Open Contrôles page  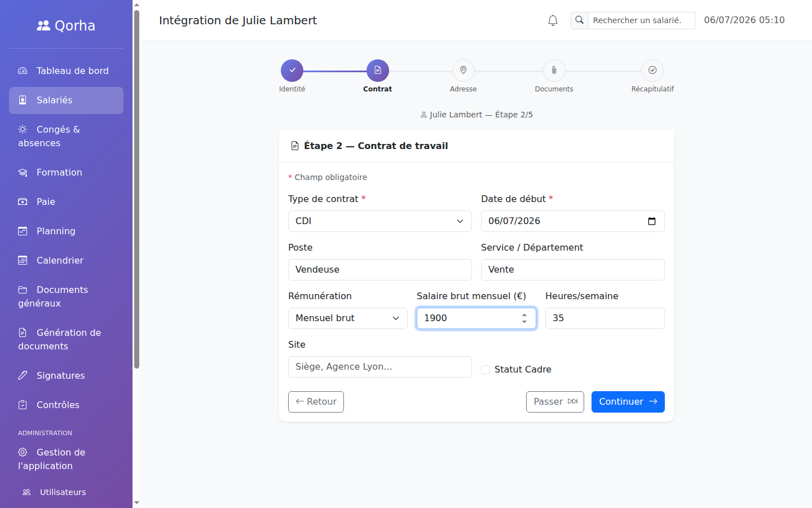(x=66, y=405)
